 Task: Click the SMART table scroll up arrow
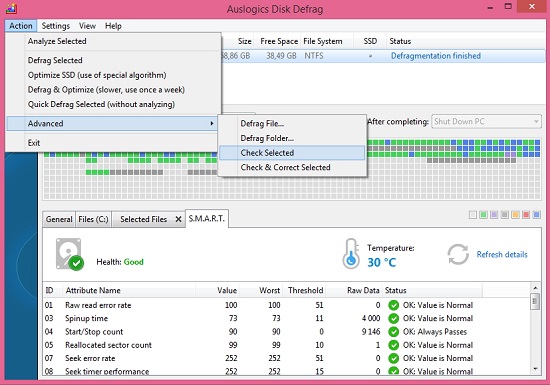pos(535,288)
